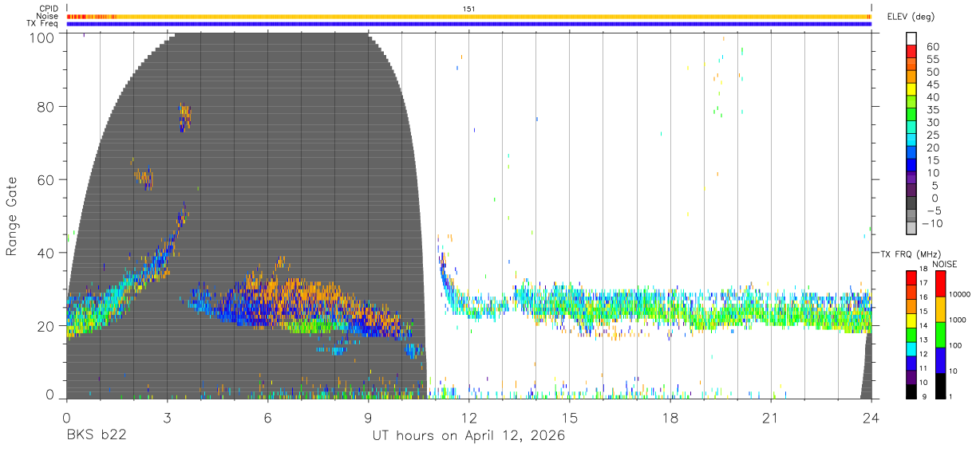Pick the red TX FRQ swatch between 17 and 18

[x=911, y=277]
